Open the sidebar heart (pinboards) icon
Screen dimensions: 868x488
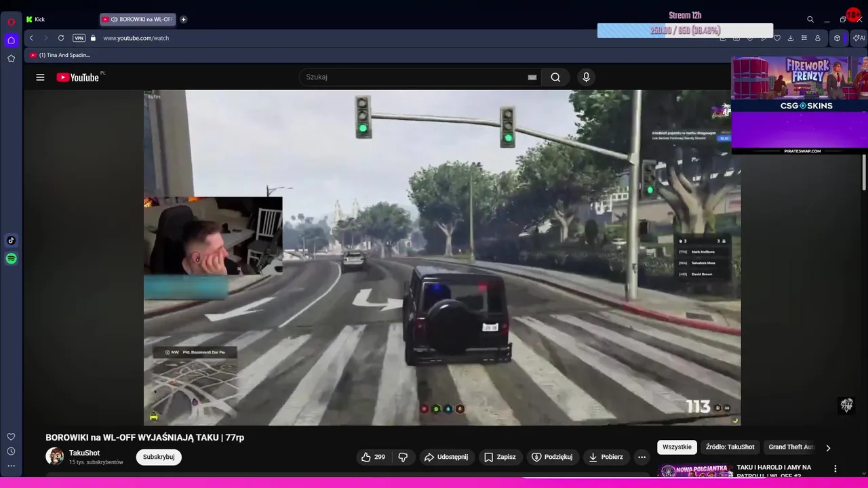11,436
